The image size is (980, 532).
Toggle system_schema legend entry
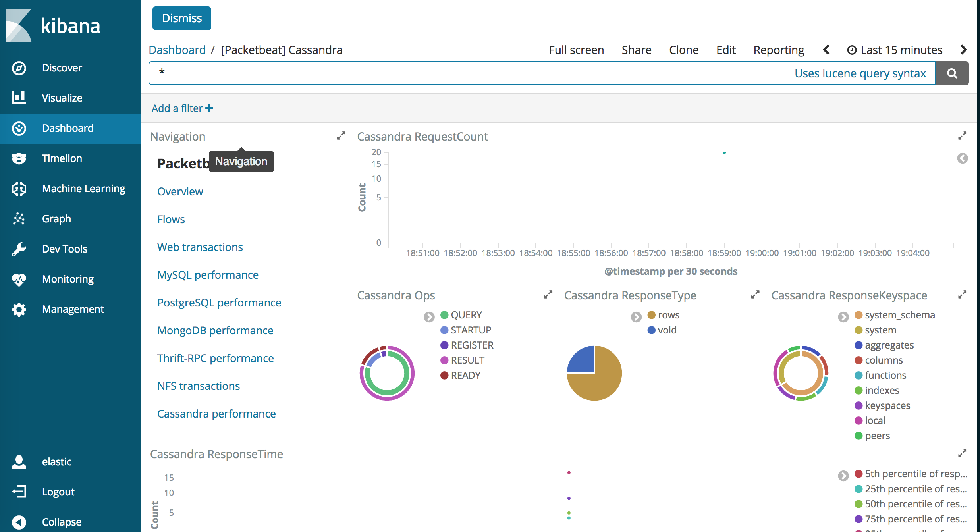pyautogui.click(x=895, y=315)
